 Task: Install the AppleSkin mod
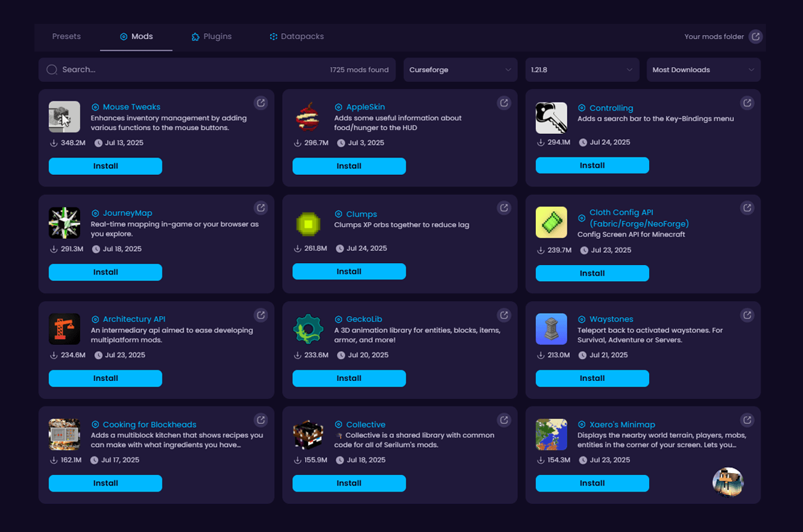tap(349, 166)
